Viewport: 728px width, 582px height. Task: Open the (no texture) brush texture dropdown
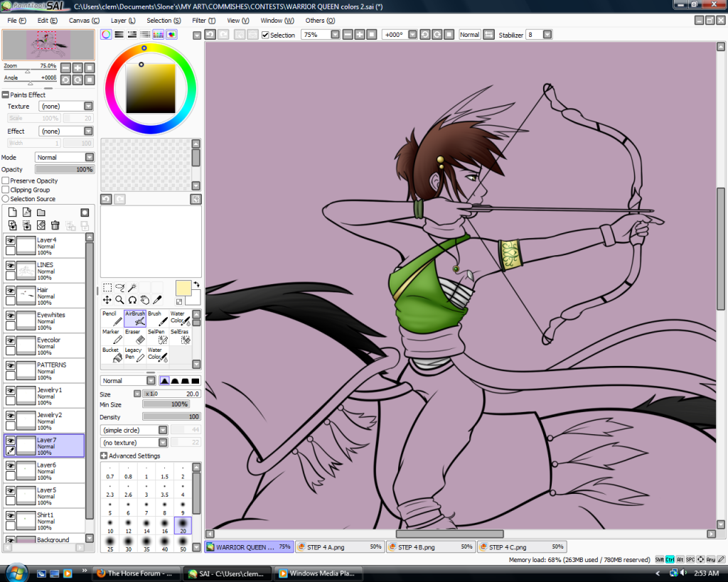[134, 443]
